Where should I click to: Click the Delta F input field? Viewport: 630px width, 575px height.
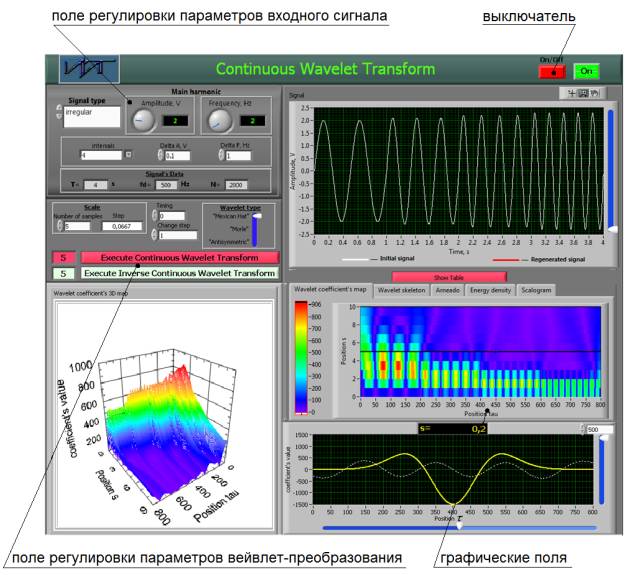click(x=237, y=155)
